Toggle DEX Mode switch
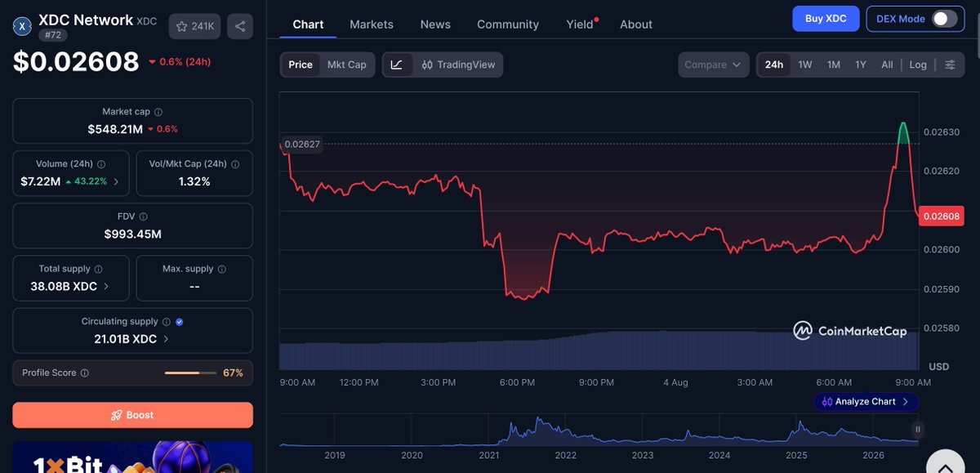Viewport: 980px width, 473px height. click(944, 19)
